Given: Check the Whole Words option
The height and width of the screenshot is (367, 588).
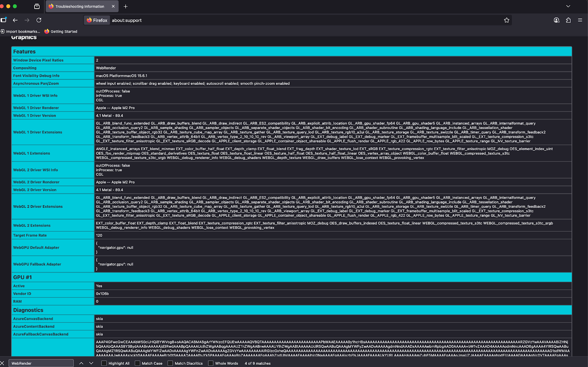Looking at the screenshot, I should pyautogui.click(x=211, y=363).
